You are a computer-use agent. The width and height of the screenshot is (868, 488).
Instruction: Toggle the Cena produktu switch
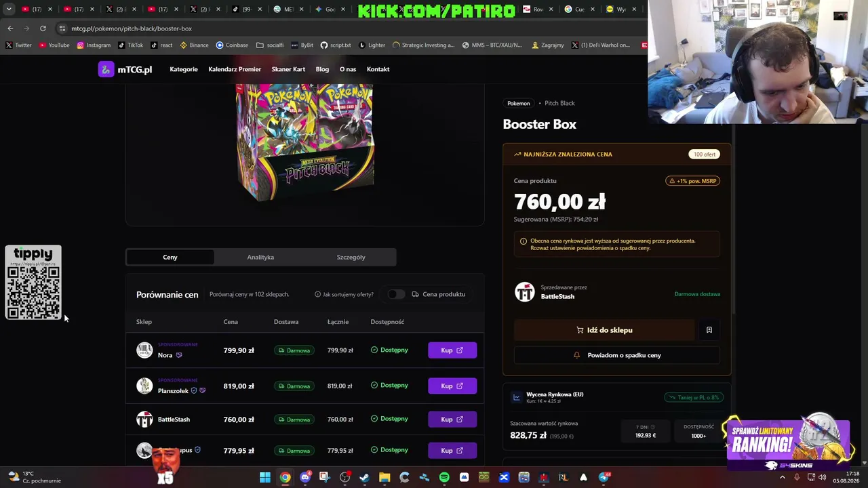tap(396, 294)
